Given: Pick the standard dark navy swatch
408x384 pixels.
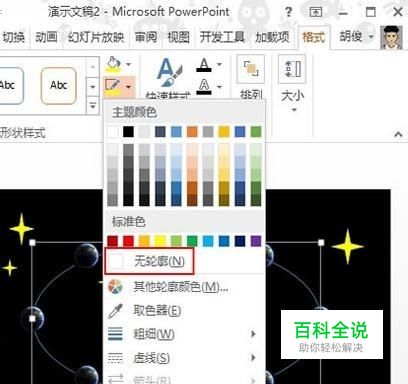Looking at the screenshot, I should click(x=240, y=241).
